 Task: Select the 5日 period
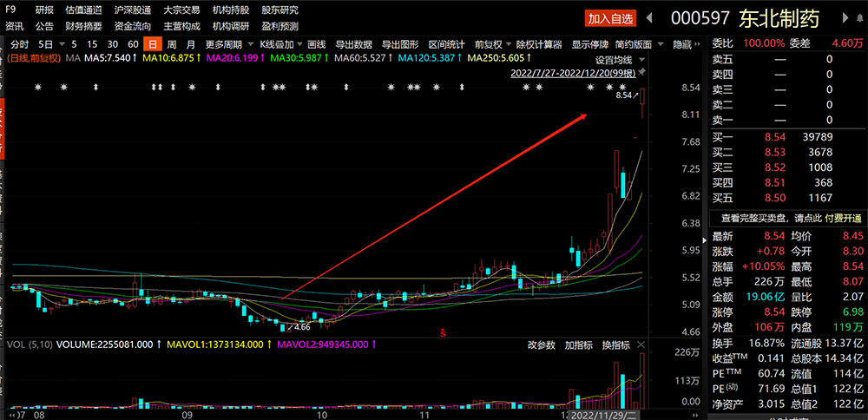[x=45, y=45]
